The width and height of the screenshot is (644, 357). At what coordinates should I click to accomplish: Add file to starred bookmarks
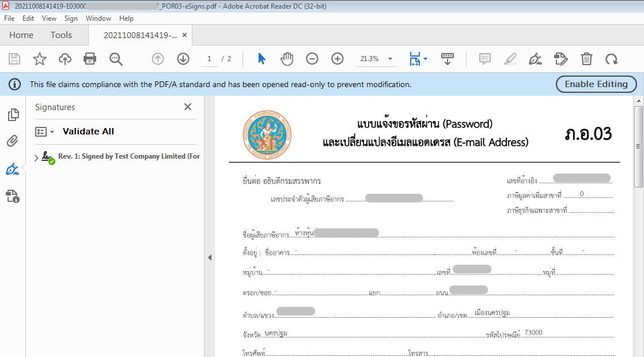click(39, 59)
